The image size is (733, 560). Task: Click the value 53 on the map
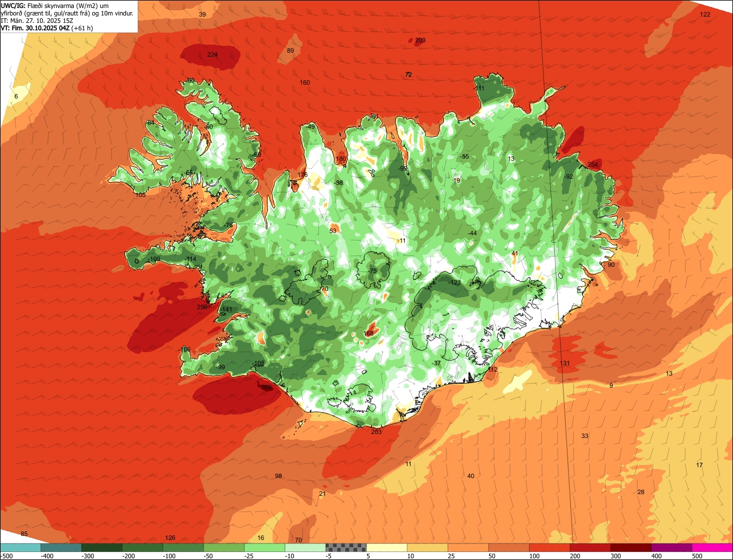333,231
